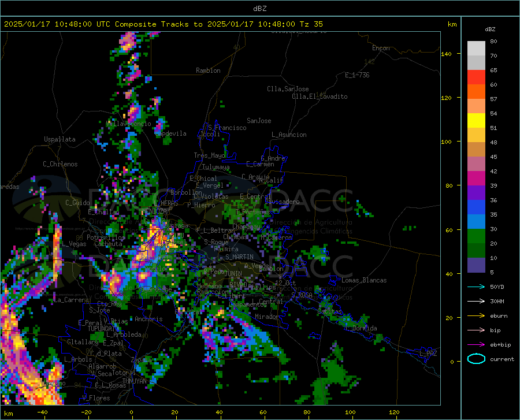
Task: Click the Clla.El_Cavadito label
Action: tap(320, 96)
